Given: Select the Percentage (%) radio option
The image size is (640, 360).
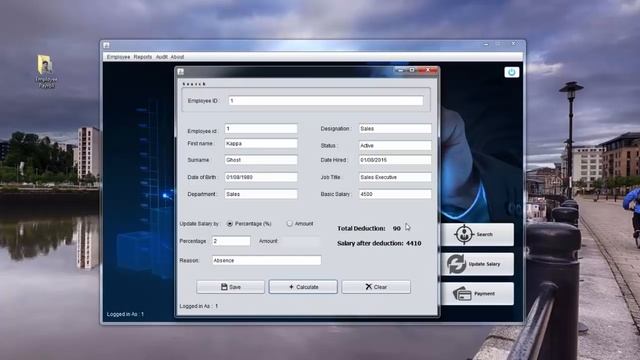Looking at the screenshot, I should tap(230, 224).
